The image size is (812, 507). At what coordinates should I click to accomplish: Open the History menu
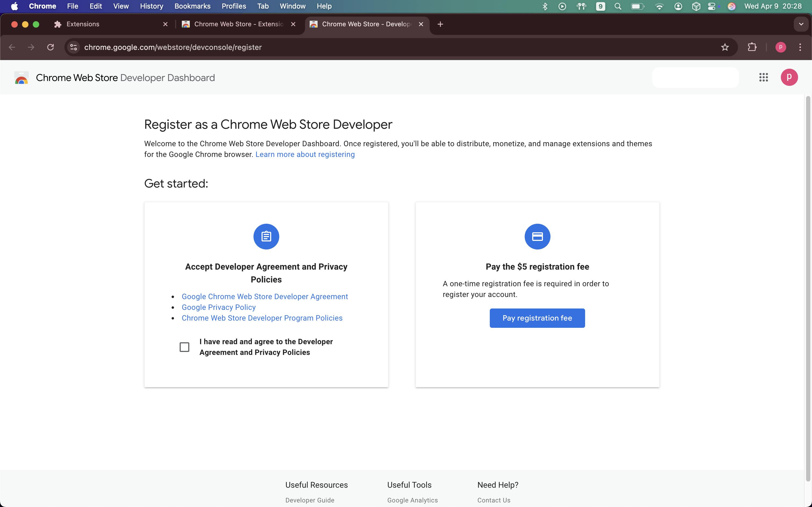point(151,6)
